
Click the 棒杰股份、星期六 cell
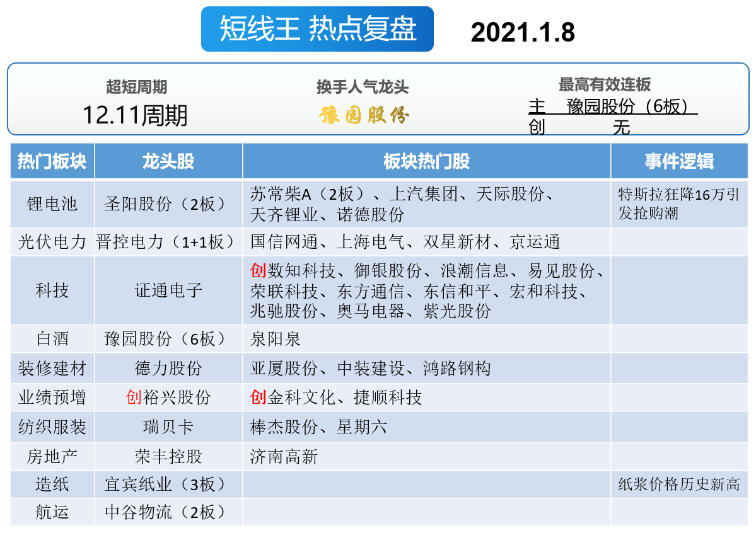(427, 427)
